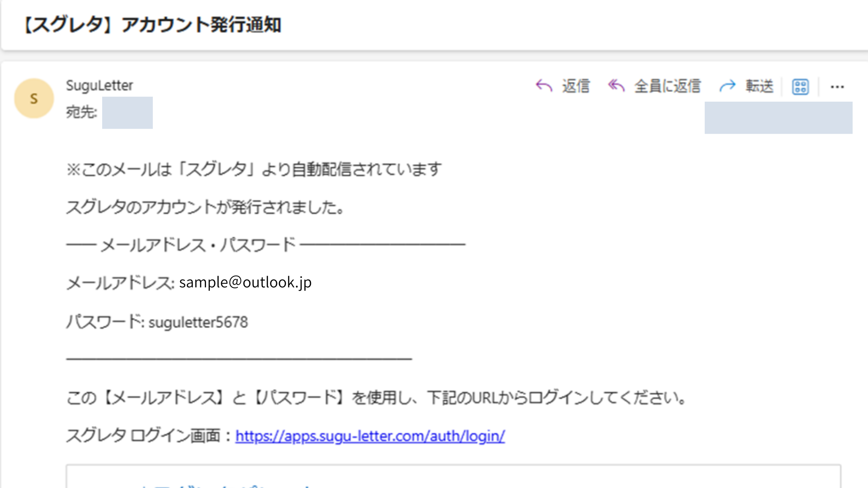Open the apps.sugu-letter.com login link
This screenshot has height=488, width=868.
pos(370,436)
